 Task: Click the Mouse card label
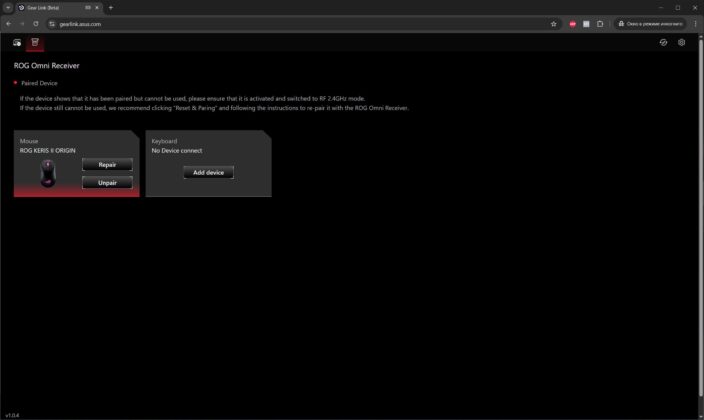pos(29,141)
